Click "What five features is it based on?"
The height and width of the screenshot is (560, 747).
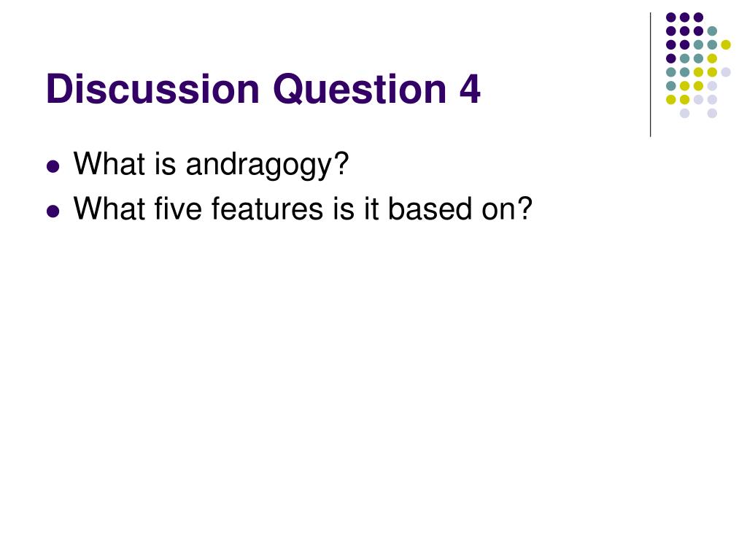(303, 209)
